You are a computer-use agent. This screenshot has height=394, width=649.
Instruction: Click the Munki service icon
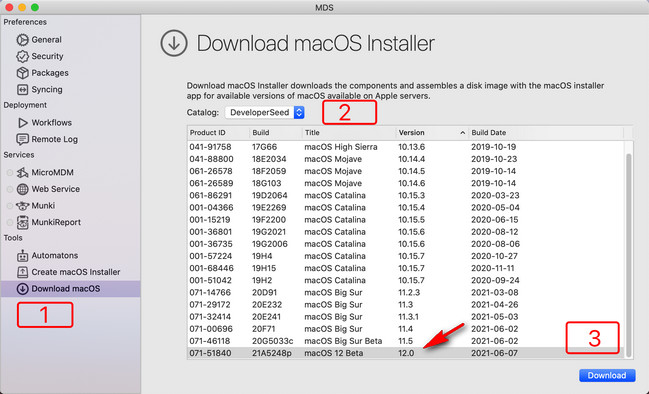tap(22, 206)
